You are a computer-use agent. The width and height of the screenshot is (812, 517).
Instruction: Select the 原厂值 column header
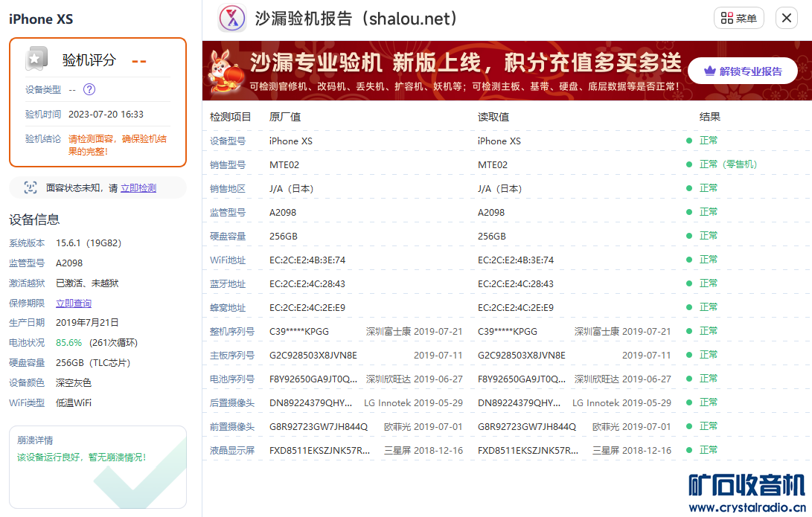285,117
